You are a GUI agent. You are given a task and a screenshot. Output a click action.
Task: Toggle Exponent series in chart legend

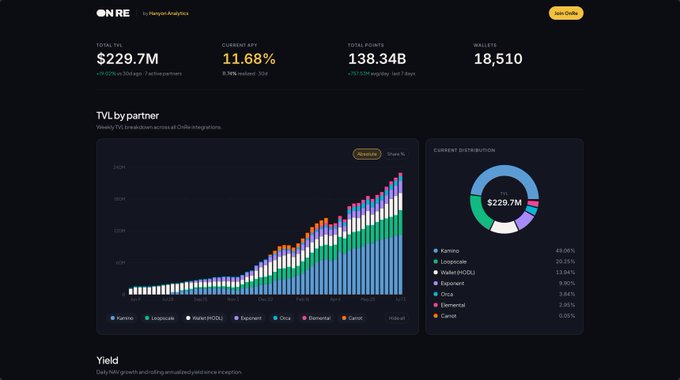pyautogui.click(x=248, y=318)
